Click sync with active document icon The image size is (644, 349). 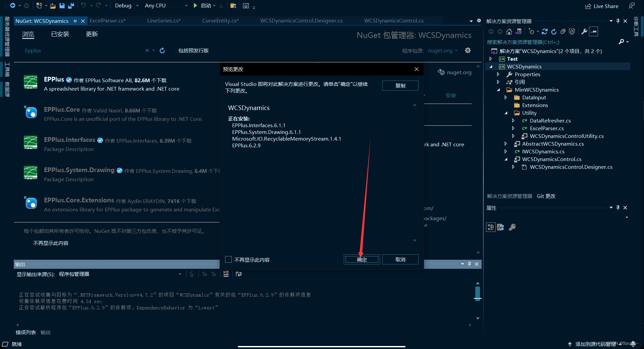click(545, 32)
